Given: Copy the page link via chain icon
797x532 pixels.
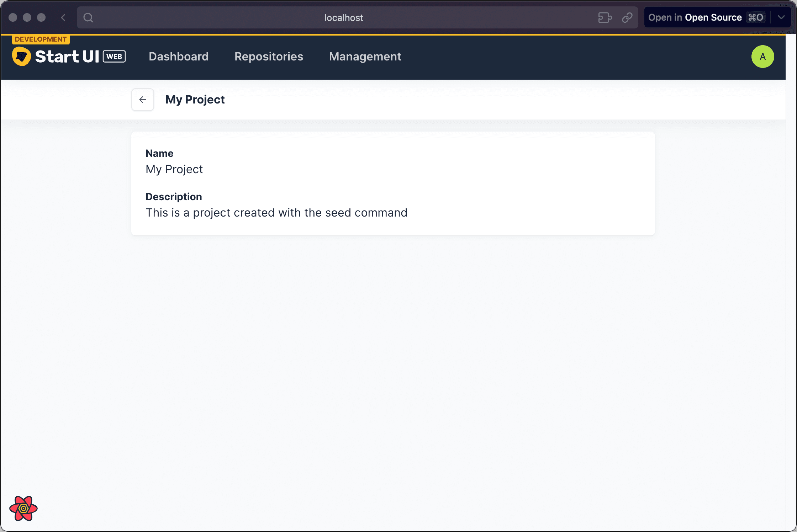Looking at the screenshot, I should point(627,17).
